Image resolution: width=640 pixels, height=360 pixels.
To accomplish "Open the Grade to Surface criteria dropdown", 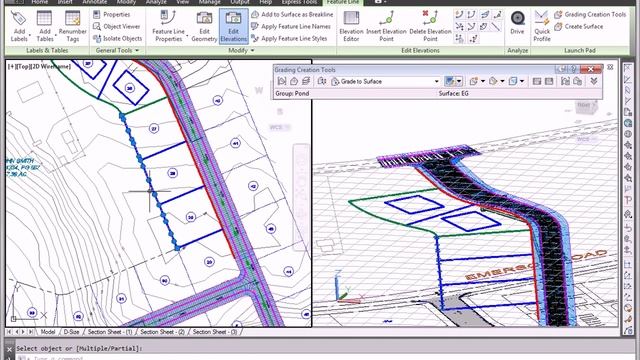I will coord(437,82).
